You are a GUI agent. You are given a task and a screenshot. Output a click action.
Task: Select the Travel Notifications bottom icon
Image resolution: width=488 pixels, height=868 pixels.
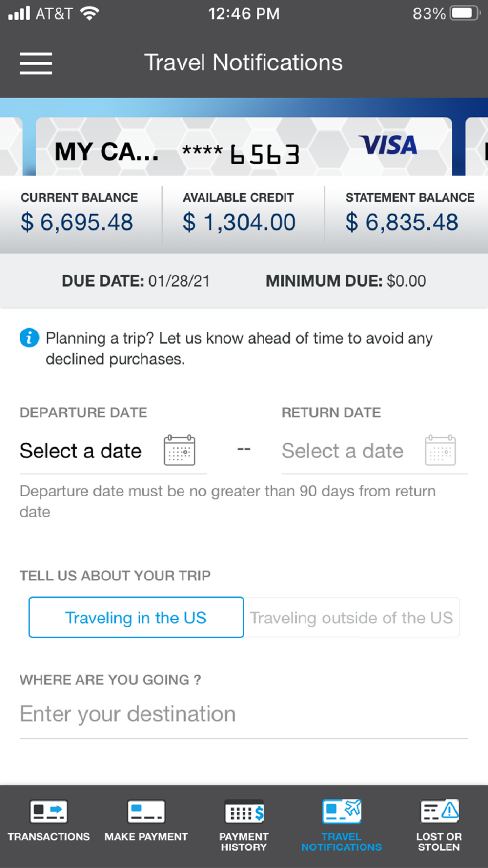pos(342,826)
